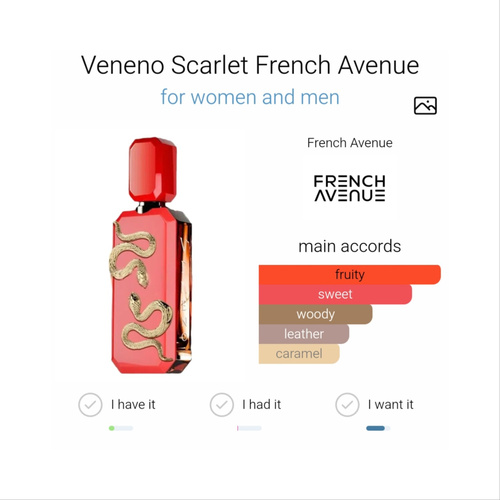This screenshot has width=500, height=500.
Task: Select the sweet accord bar
Action: click(335, 294)
